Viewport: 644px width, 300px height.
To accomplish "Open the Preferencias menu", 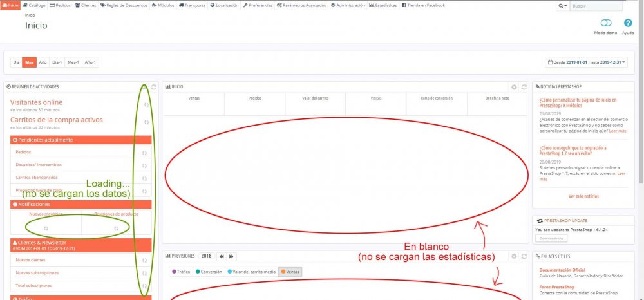I will (x=258, y=5).
